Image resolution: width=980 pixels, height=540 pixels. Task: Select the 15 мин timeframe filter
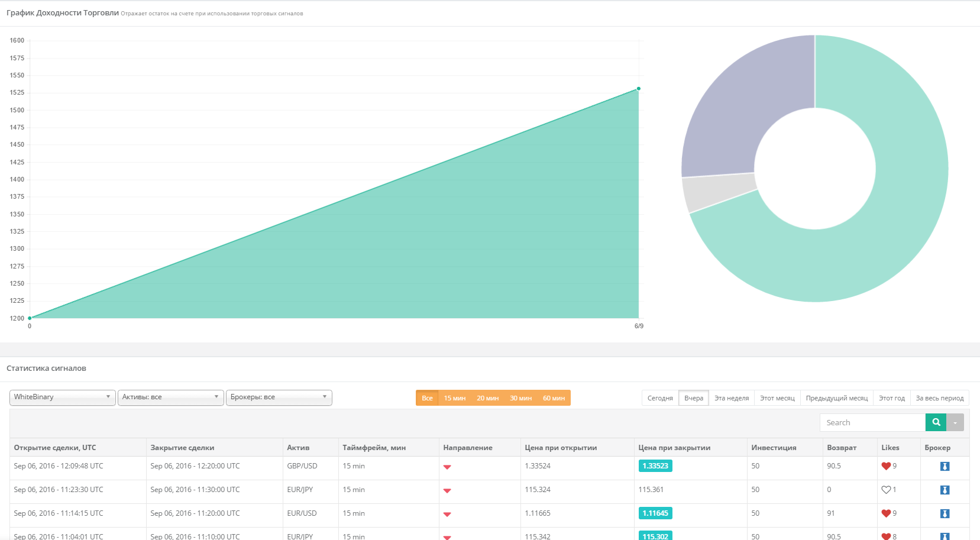tap(455, 398)
